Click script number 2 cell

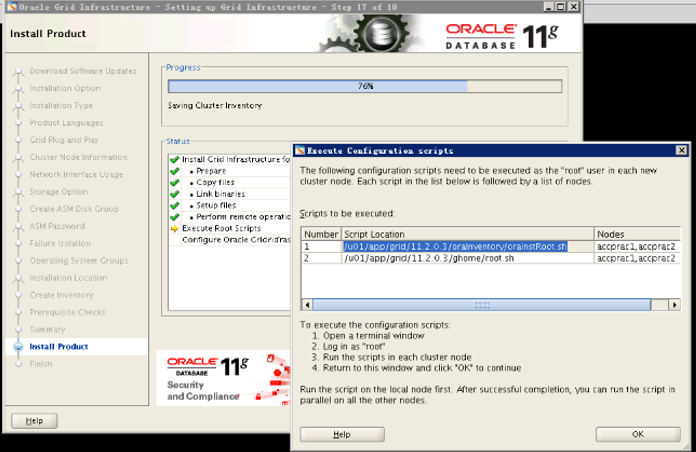(x=321, y=258)
